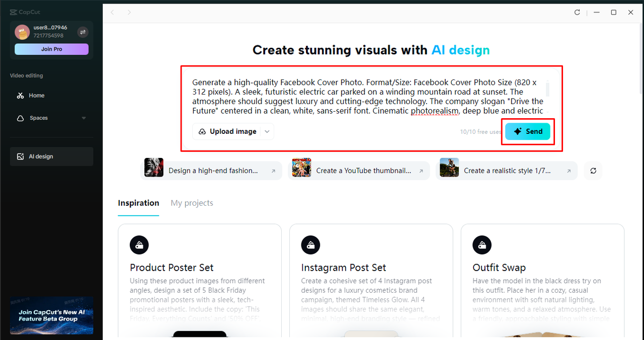The width and height of the screenshot is (644, 340).
Task: Click the switch account icon
Action: (83, 32)
